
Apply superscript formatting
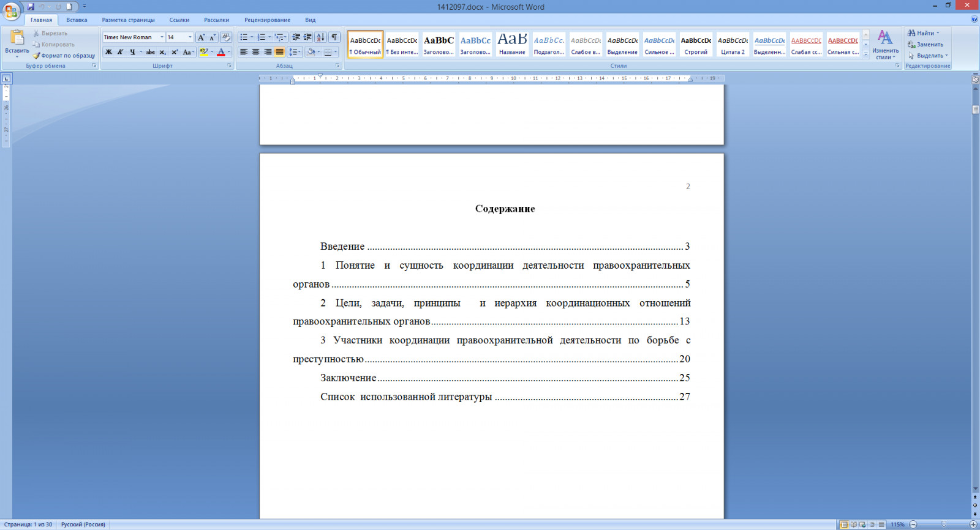pos(175,52)
